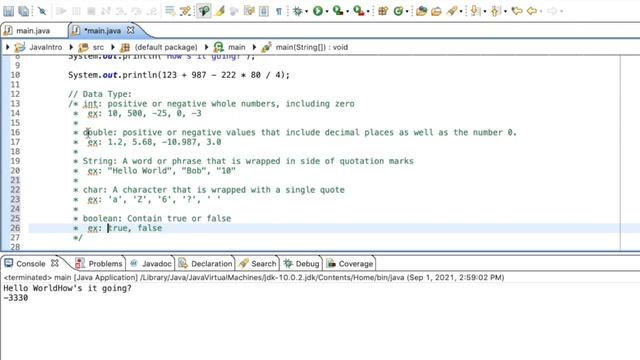640x360 pixels.
Task: Close the *main.java editor tab
Action: [130, 30]
